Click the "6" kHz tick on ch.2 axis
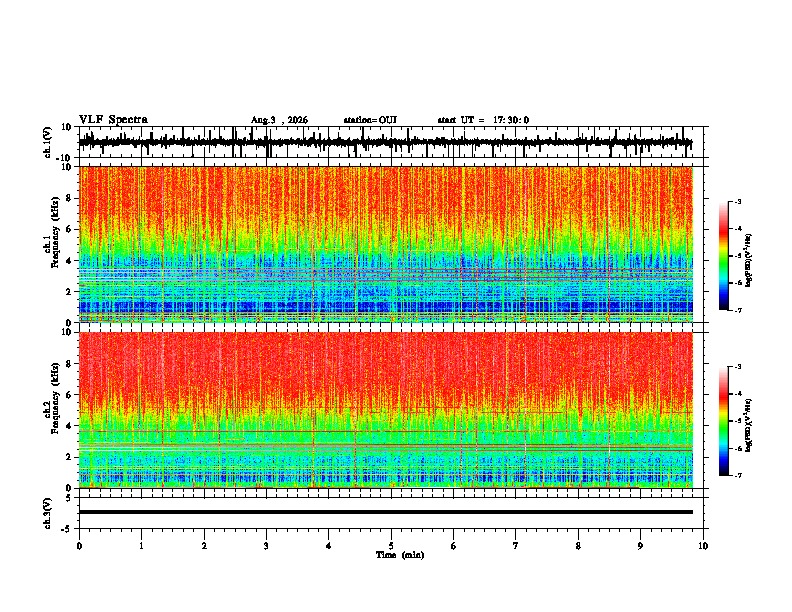Screen dimensions: 792x612 (x=69, y=395)
